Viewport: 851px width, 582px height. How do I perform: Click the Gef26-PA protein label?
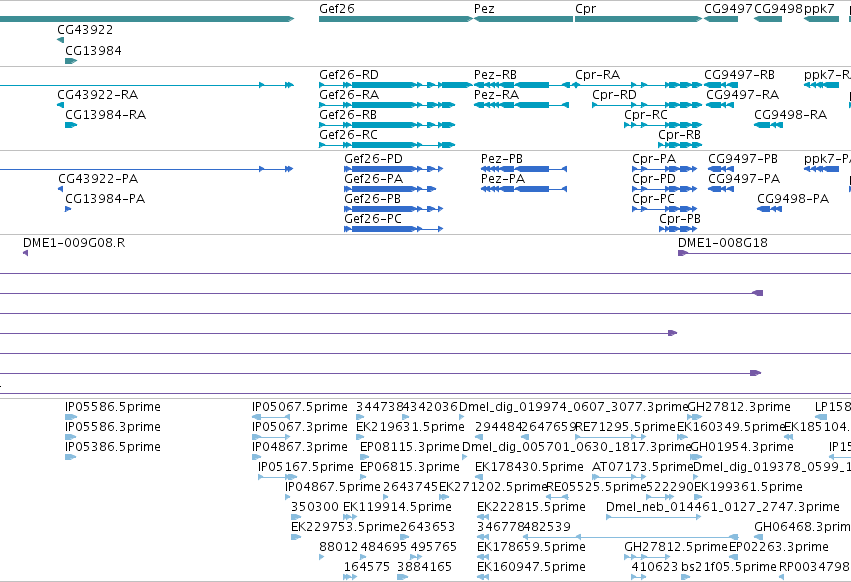373,179
